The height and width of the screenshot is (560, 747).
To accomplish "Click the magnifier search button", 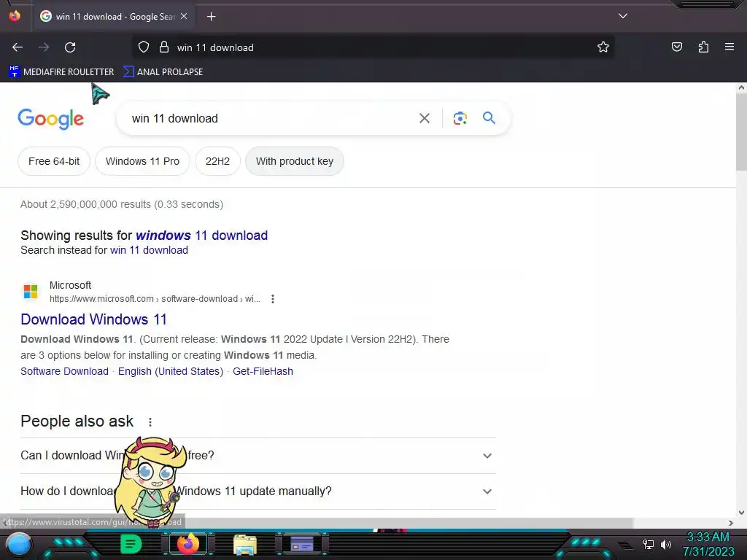I will click(489, 118).
